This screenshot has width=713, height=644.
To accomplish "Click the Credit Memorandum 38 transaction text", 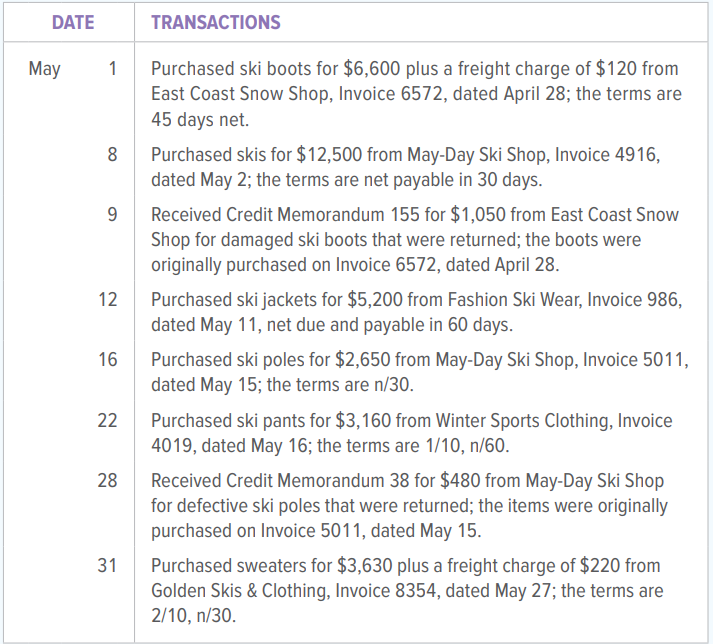I will pos(409,506).
